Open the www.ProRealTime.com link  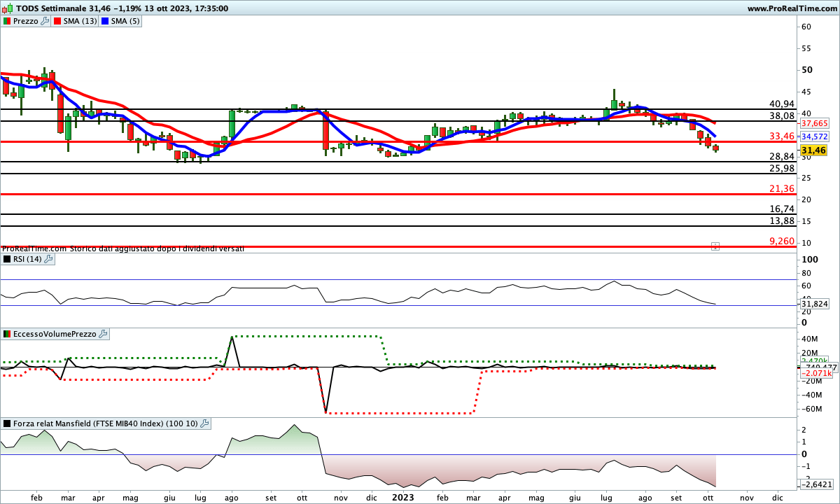792,8
